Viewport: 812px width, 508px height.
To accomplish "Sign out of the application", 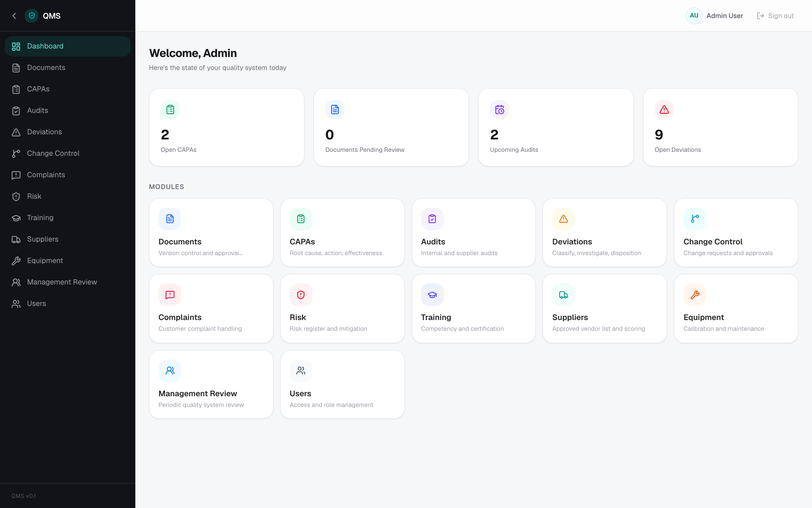I will (775, 16).
